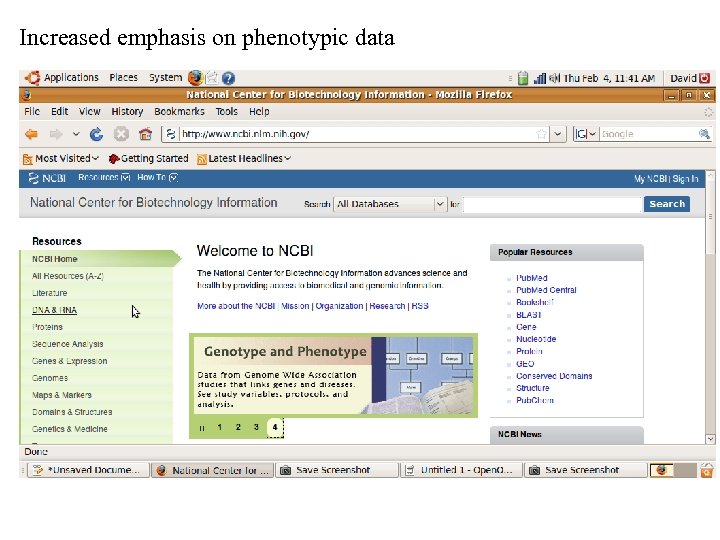This screenshot has height=540, width=720.
Task: Switch to Unsaved Document taskbar window
Action: coord(88,470)
